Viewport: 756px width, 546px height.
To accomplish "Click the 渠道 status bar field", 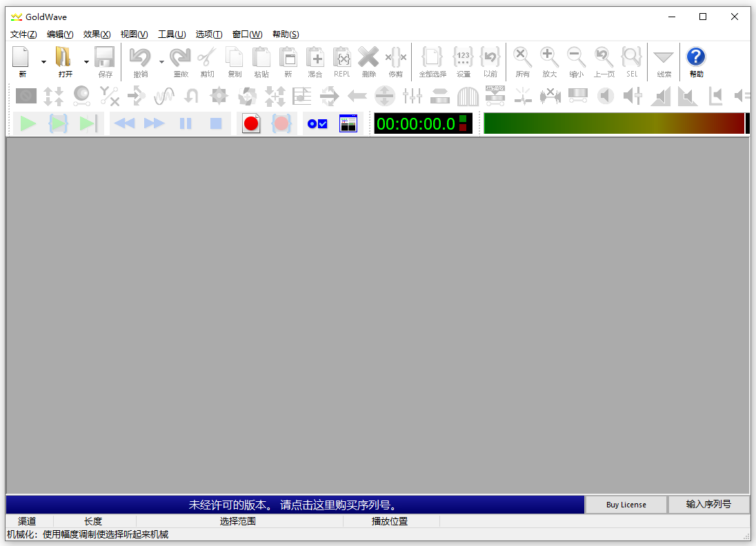I will tap(27, 521).
